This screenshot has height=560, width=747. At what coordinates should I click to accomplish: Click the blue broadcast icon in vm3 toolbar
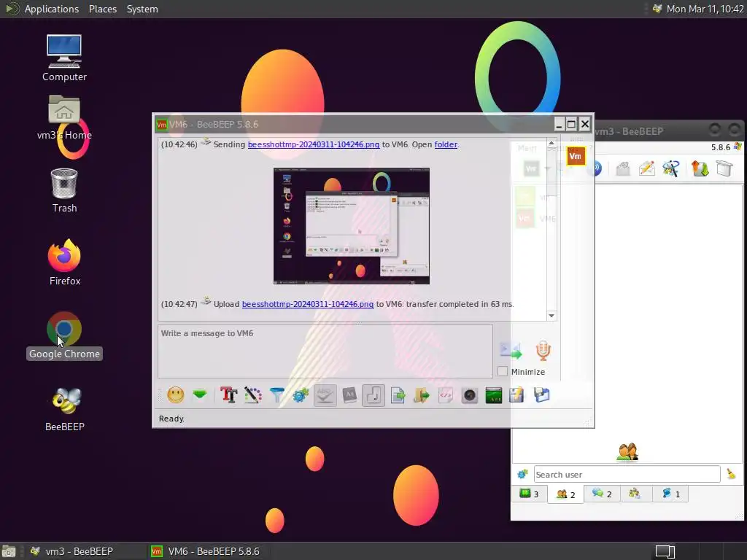coord(597,168)
